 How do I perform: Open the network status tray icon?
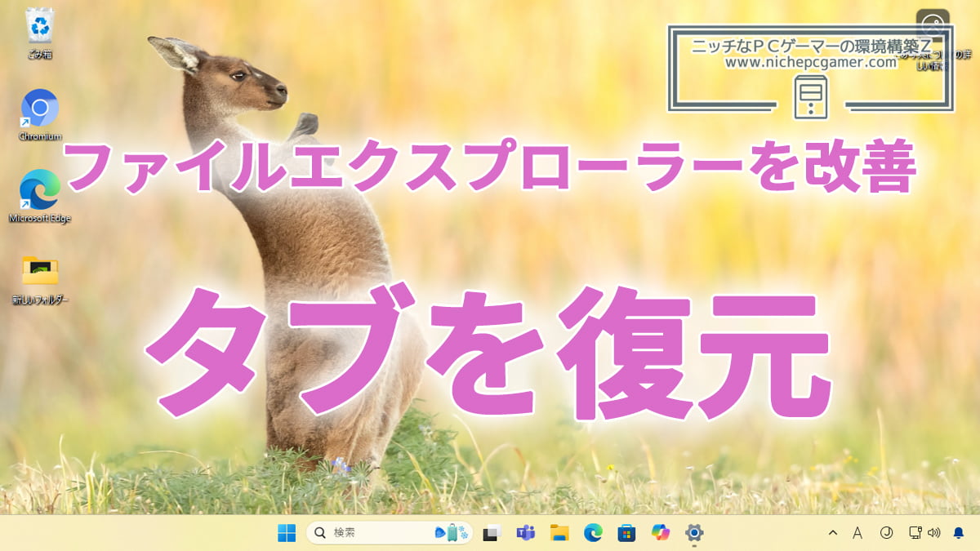click(x=915, y=533)
